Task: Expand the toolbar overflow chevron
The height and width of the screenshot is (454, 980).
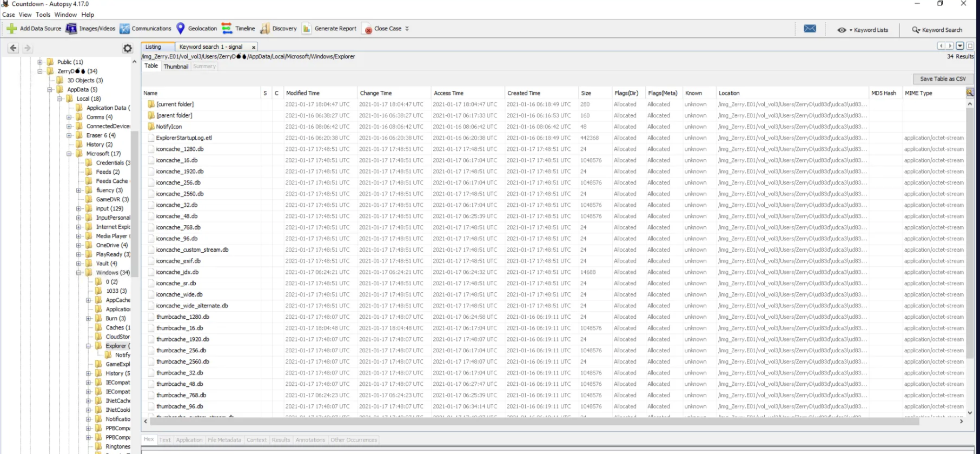Action: pyautogui.click(x=407, y=29)
